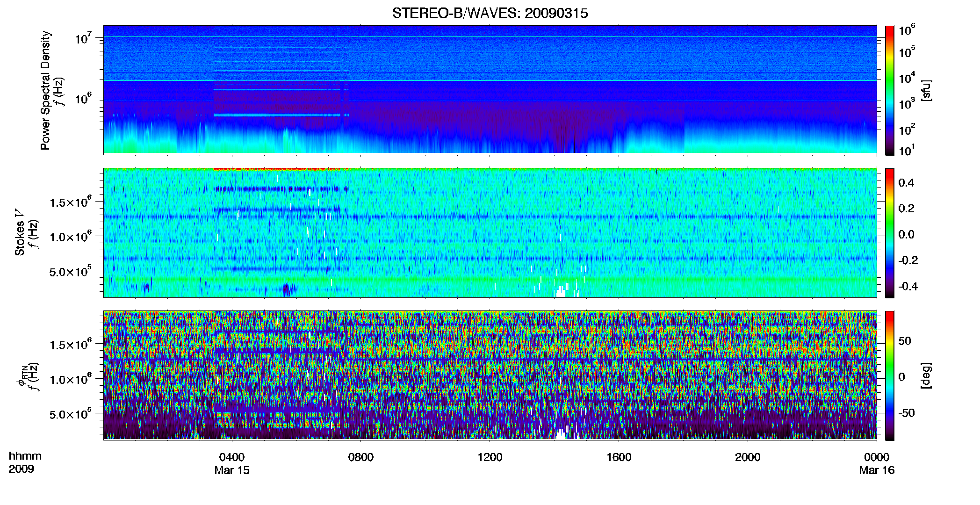980x505 pixels.
Task: Select the Mar 15 date label
Action: click(x=232, y=470)
